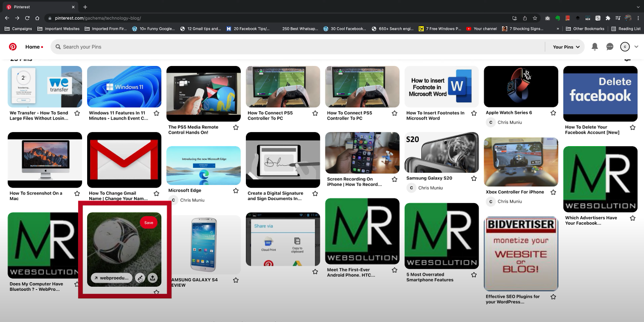Star the How To Screenshot On a Mac pin
Screen dimensions: 644x322
coord(77,194)
